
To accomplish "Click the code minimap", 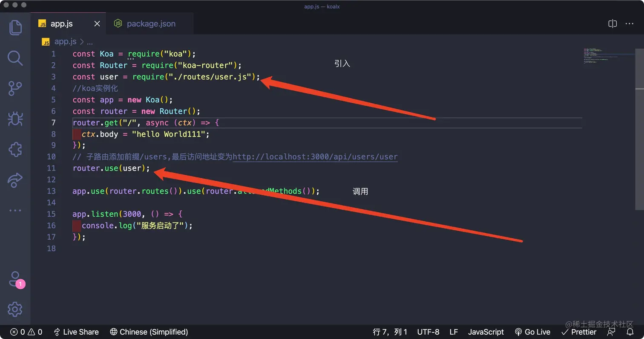I will click(608, 56).
